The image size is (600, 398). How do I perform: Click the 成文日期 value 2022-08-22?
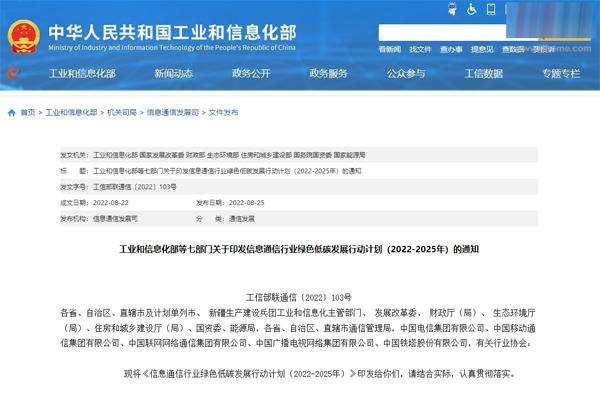[x=111, y=203]
